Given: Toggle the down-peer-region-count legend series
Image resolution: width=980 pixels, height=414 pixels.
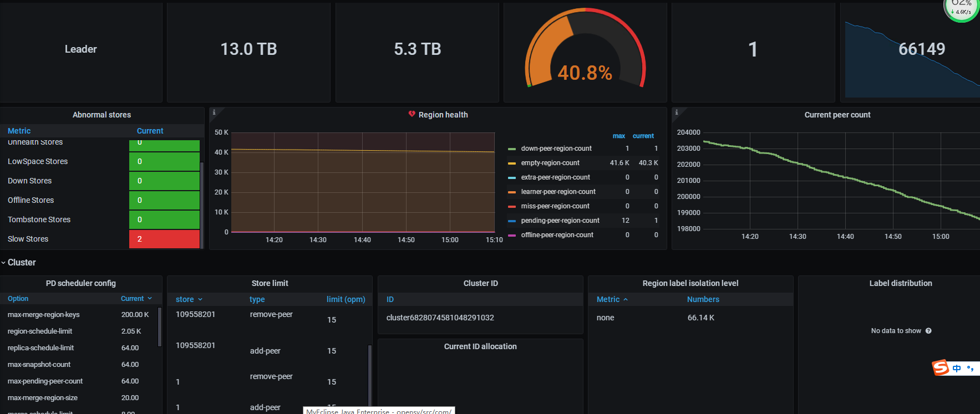Looking at the screenshot, I should click(556, 149).
